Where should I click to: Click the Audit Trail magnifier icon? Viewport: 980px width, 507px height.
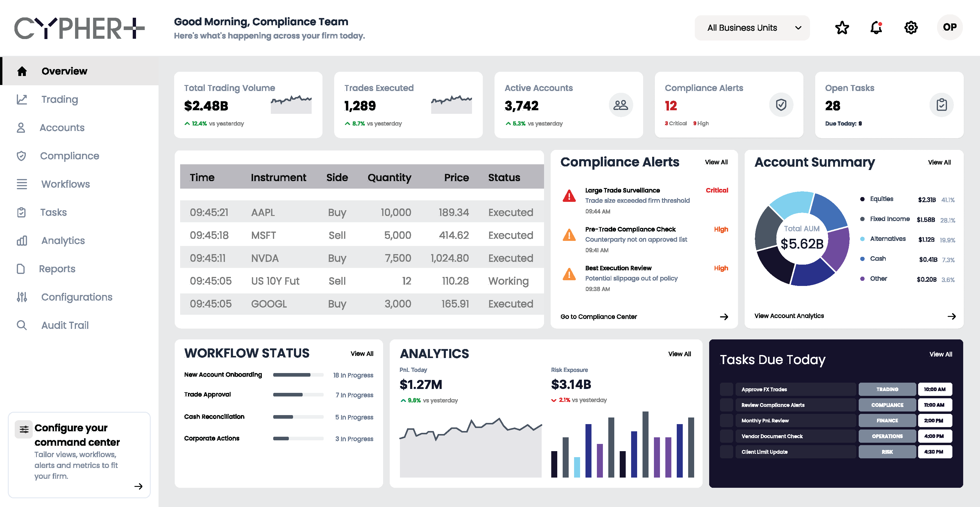point(22,325)
